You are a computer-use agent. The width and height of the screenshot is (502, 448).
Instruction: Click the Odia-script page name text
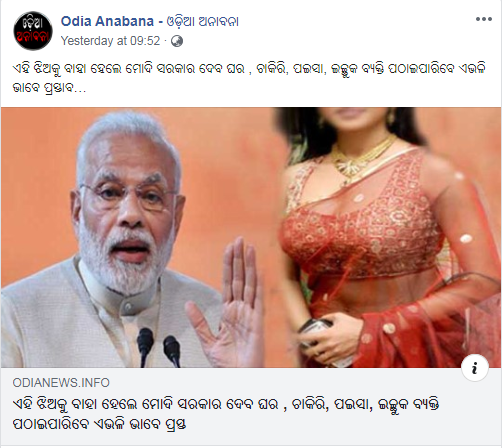point(202,22)
